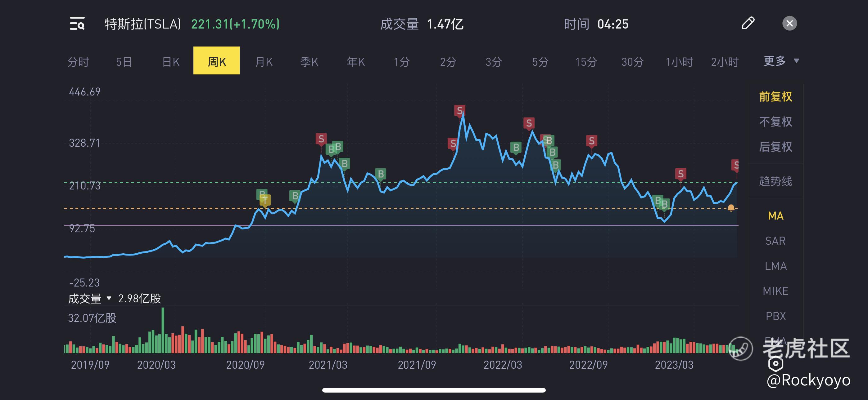Enable the SAR indicator
The width and height of the screenshot is (868, 400).
click(x=775, y=241)
